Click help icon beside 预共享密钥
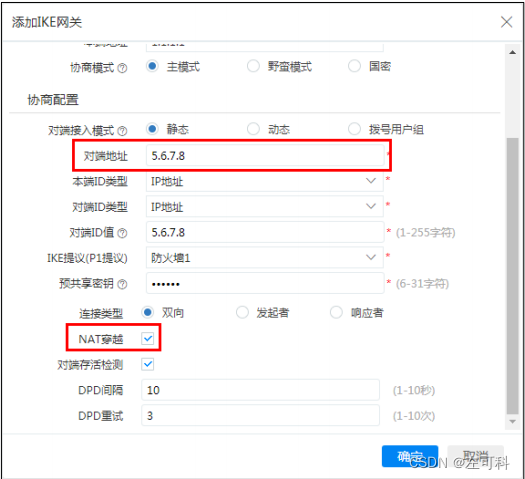The image size is (525, 479). [123, 284]
